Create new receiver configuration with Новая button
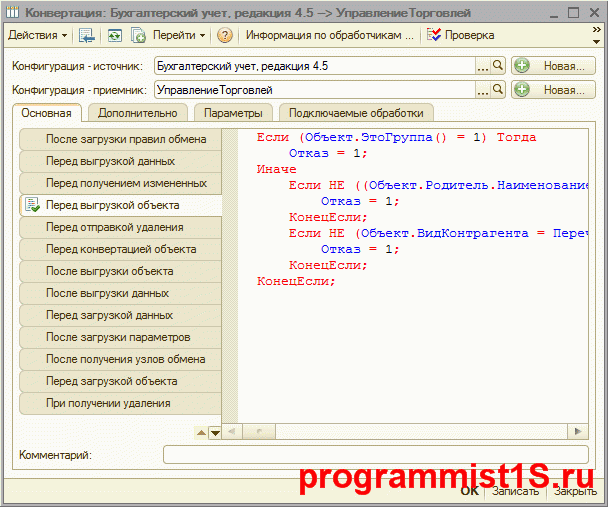Screen dimensions: 608x507 (553, 90)
